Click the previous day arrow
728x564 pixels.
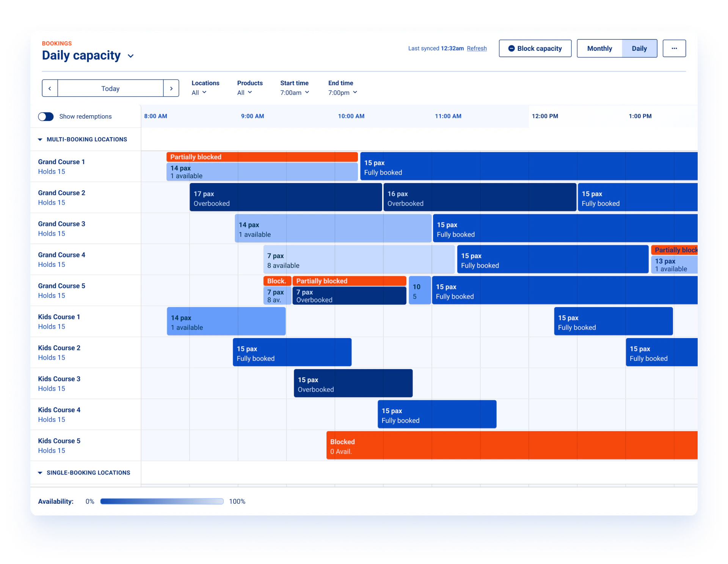50,88
